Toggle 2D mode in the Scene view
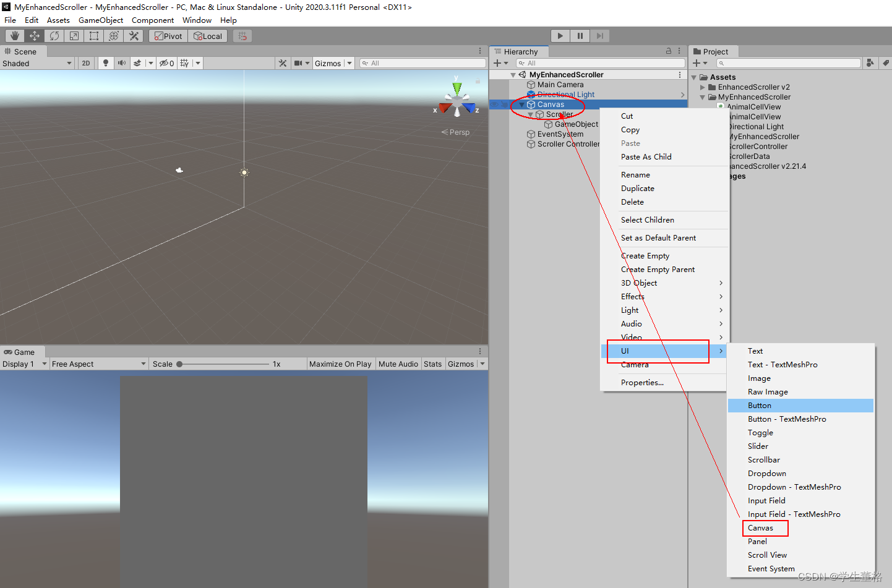The height and width of the screenshot is (588, 892). (85, 62)
